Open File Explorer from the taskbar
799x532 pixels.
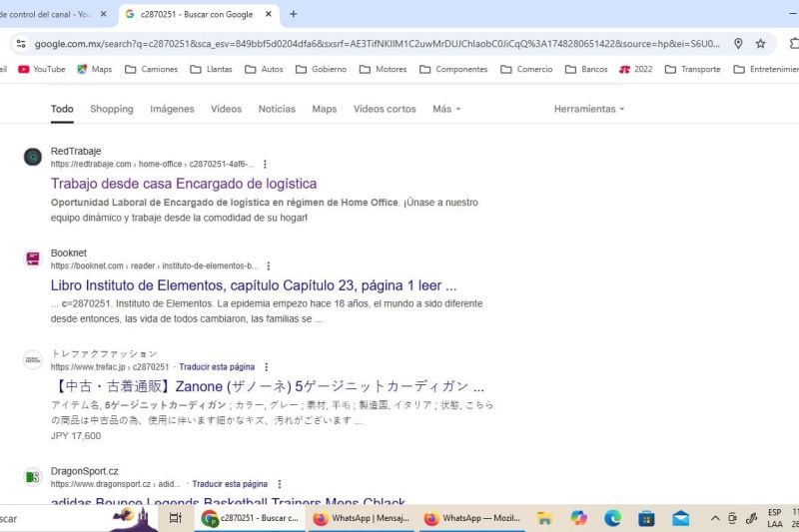[x=544, y=518]
